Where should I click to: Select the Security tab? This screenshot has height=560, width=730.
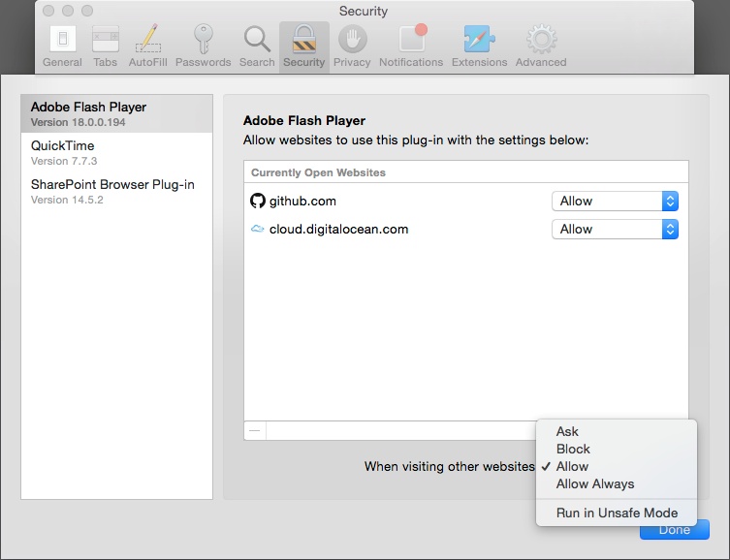coord(304,47)
